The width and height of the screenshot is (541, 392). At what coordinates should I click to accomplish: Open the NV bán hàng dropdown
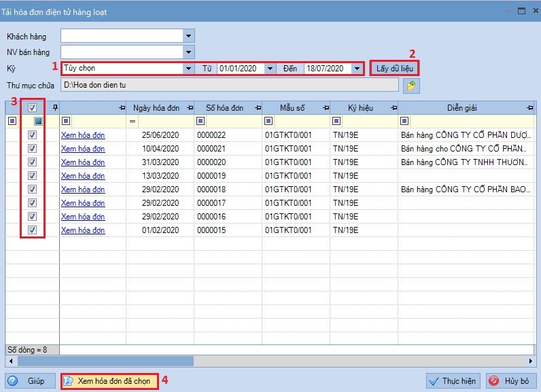click(x=188, y=52)
